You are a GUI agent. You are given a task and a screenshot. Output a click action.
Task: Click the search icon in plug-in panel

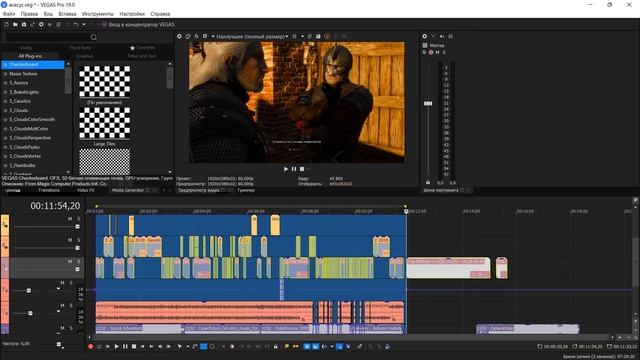94,37
